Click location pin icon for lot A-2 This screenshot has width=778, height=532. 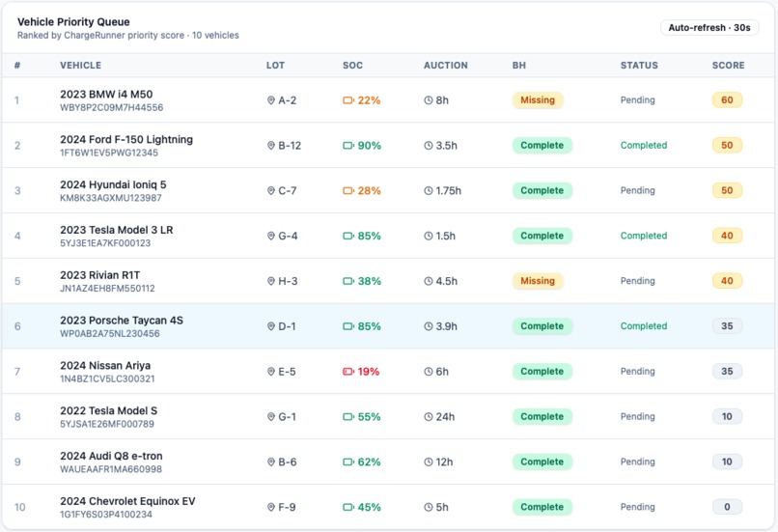[x=271, y=100]
